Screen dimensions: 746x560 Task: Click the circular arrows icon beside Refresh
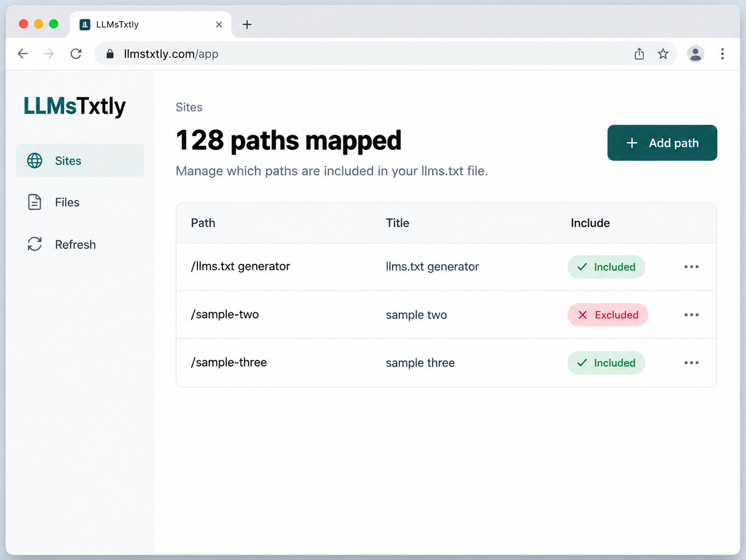coord(35,244)
